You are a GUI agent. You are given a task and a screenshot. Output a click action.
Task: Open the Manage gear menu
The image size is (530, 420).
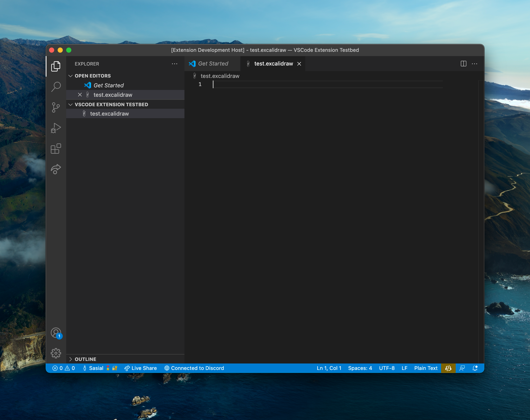point(56,353)
